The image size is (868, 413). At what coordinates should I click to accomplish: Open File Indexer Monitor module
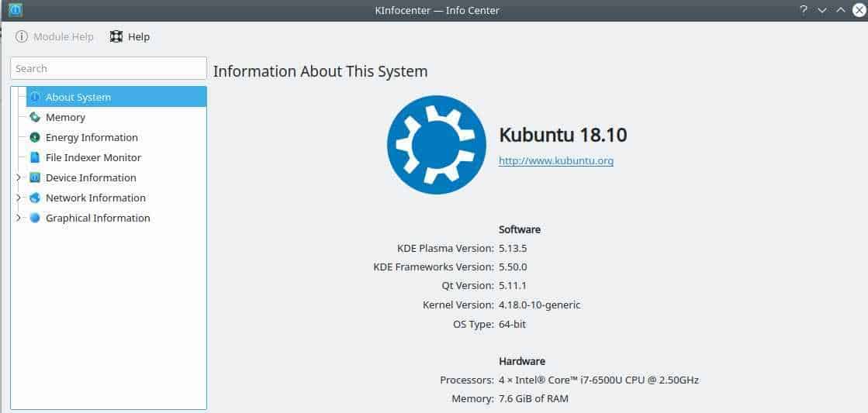94,157
